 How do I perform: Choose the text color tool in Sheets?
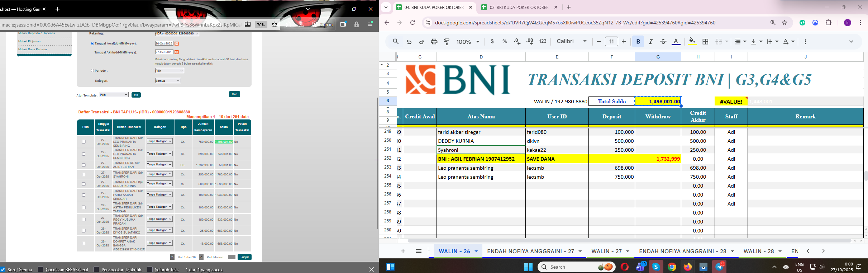pyautogui.click(x=676, y=42)
